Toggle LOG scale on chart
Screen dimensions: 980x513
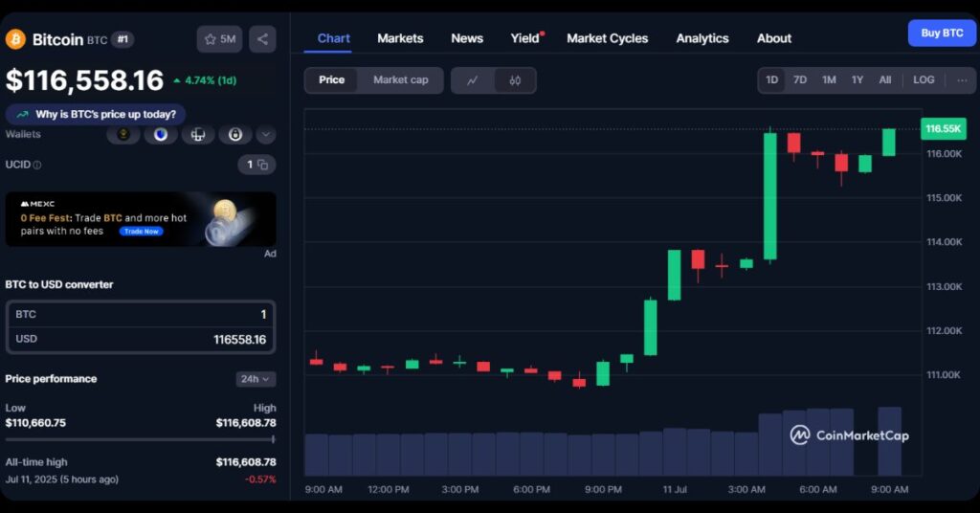924,80
